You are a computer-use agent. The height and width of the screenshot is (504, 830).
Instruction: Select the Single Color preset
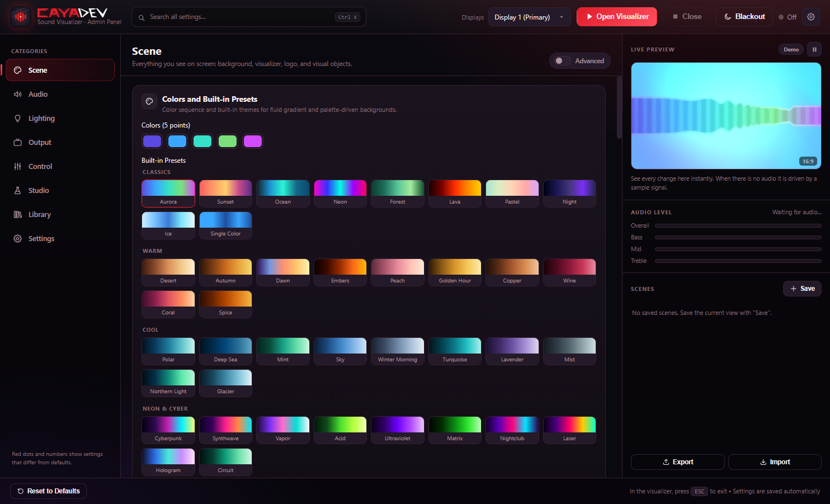(225, 225)
